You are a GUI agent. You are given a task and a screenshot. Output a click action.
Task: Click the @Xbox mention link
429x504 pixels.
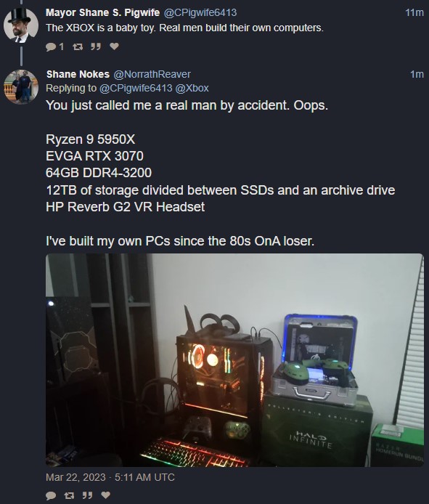click(x=192, y=88)
